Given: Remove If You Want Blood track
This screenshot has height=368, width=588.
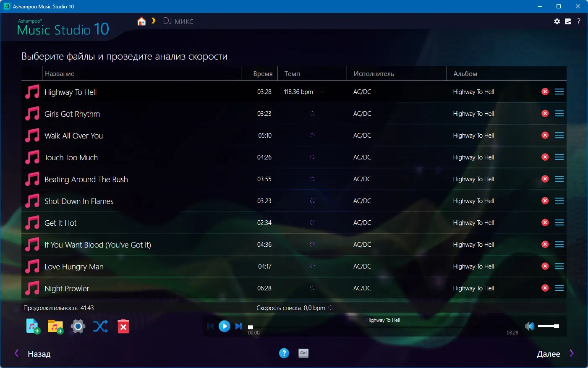Looking at the screenshot, I should click(x=545, y=244).
